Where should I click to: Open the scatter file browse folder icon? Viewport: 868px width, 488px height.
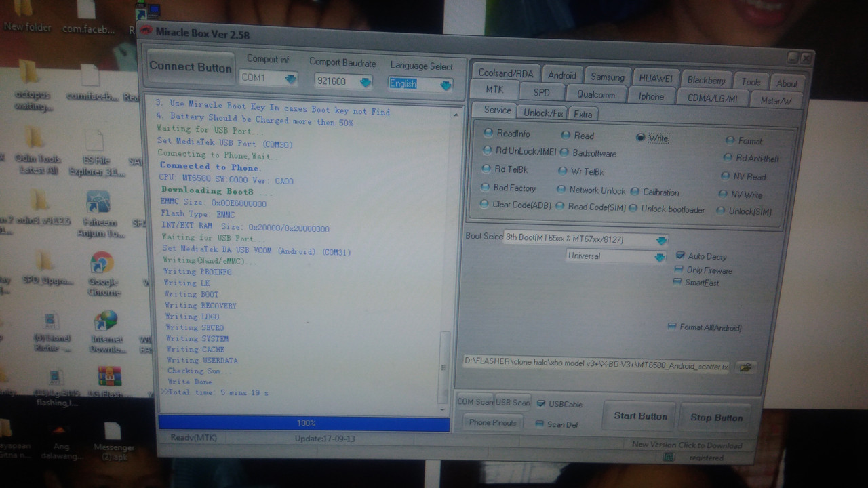745,367
